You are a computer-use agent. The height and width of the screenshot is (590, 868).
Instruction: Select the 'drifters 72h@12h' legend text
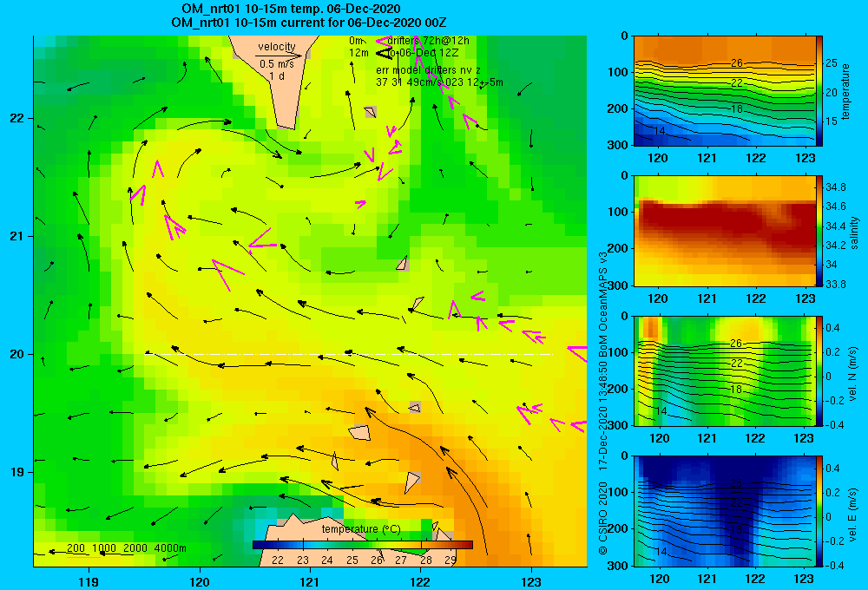point(429,41)
